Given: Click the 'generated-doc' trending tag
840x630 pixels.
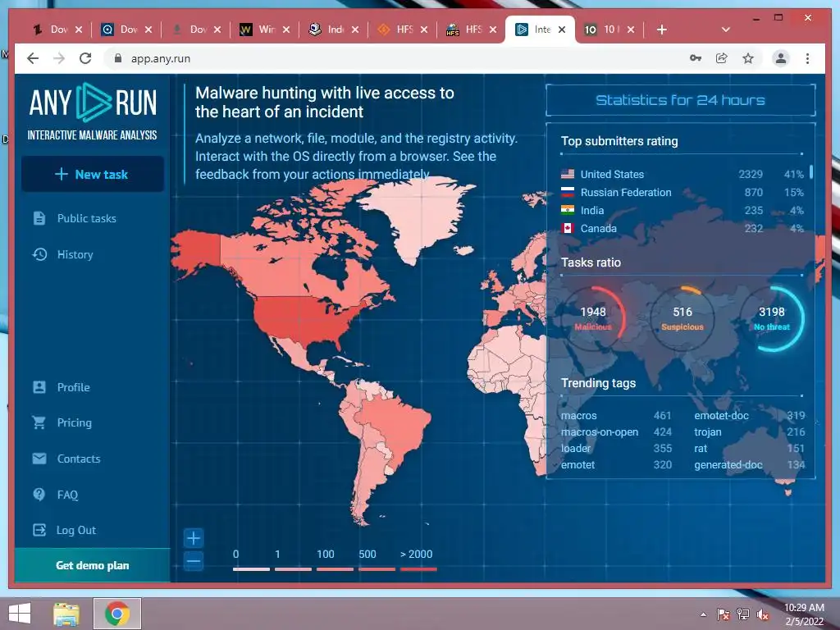Looking at the screenshot, I should point(728,465).
